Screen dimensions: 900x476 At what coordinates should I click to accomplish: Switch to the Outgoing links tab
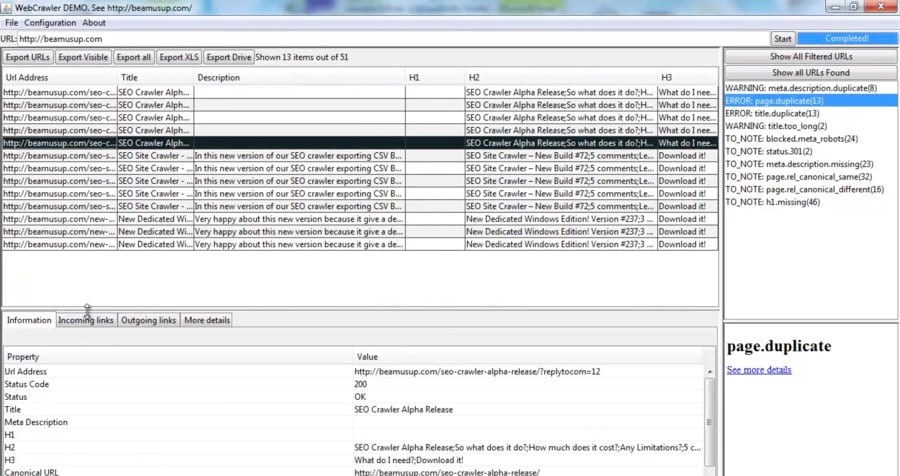point(148,320)
